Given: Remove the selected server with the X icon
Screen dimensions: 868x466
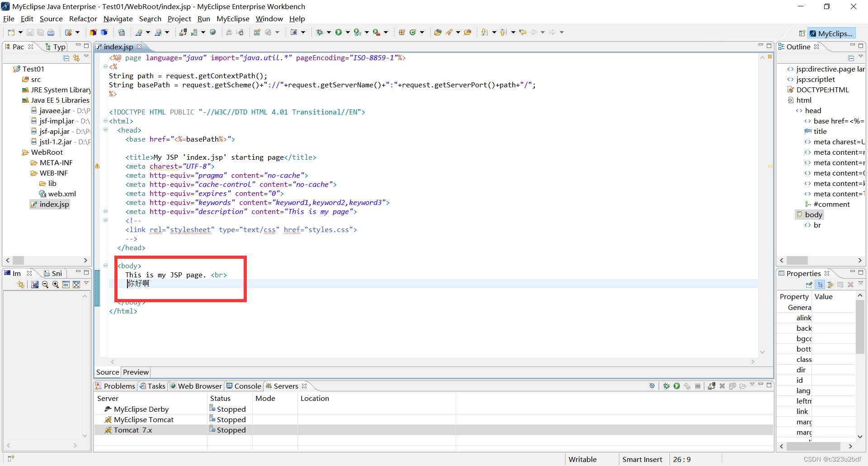Looking at the screenshot, I should point(722,386).
